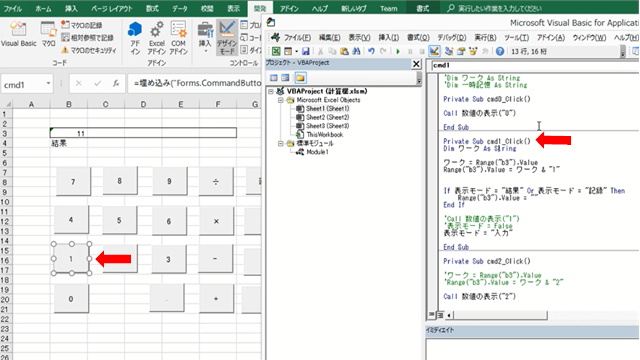Open Object Browser icon in VBA toolbar
640x360 pixels.
(x=473, y=51)
